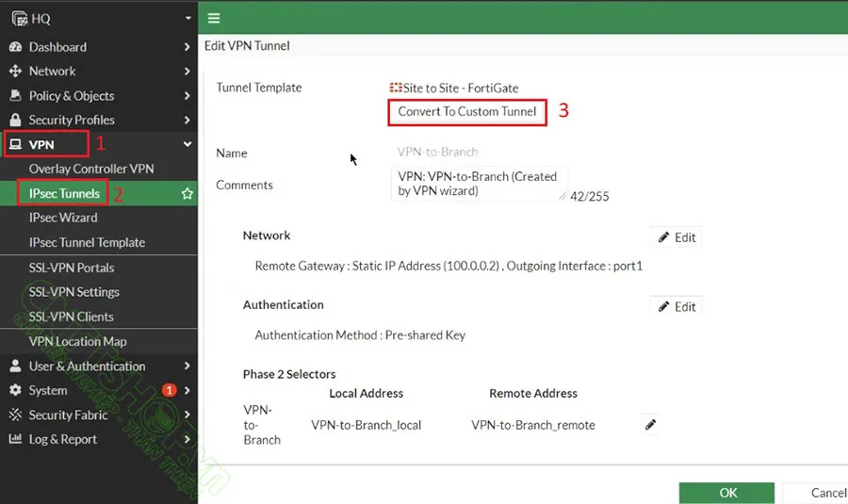
Task: Click the Security Profiles lock icon
Action: [16, 120]
